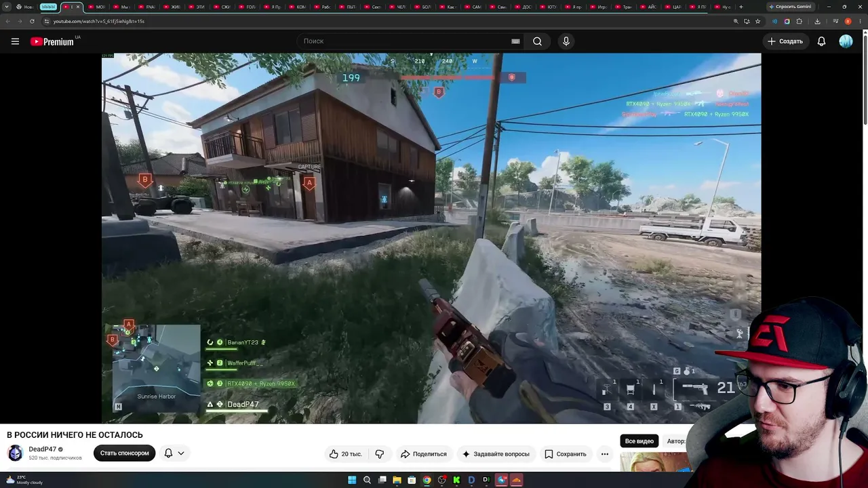Click the browser address bar URL
The image size is (868, 488).
pyautogui.click(x=99, y=21)
